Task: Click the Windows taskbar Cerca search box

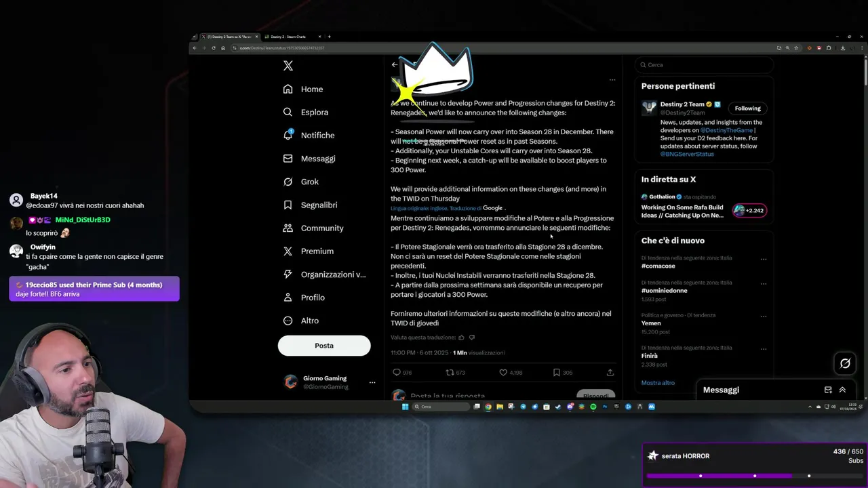Action: (441, 407)
